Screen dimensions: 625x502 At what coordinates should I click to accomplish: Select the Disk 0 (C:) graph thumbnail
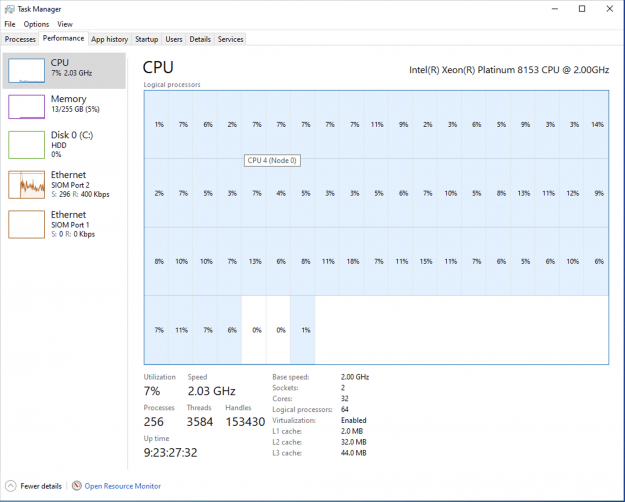(x=26, y=145)
